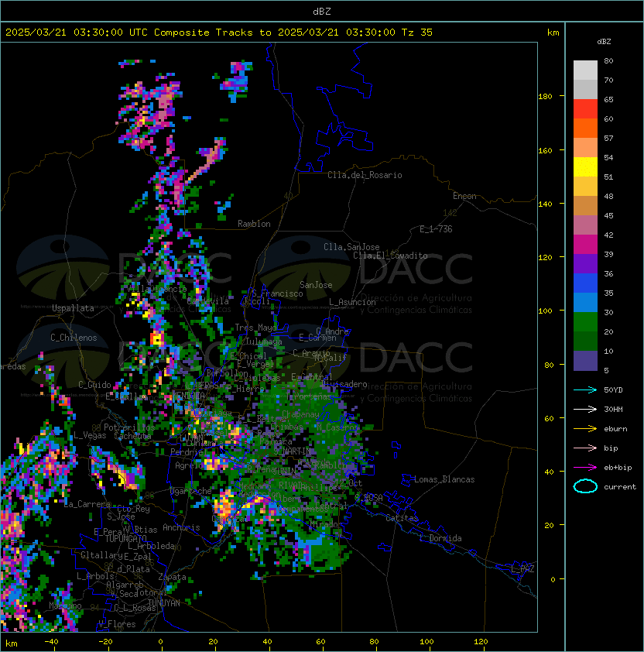Click the 'E_1-736' map label

[x=436, y=229]
